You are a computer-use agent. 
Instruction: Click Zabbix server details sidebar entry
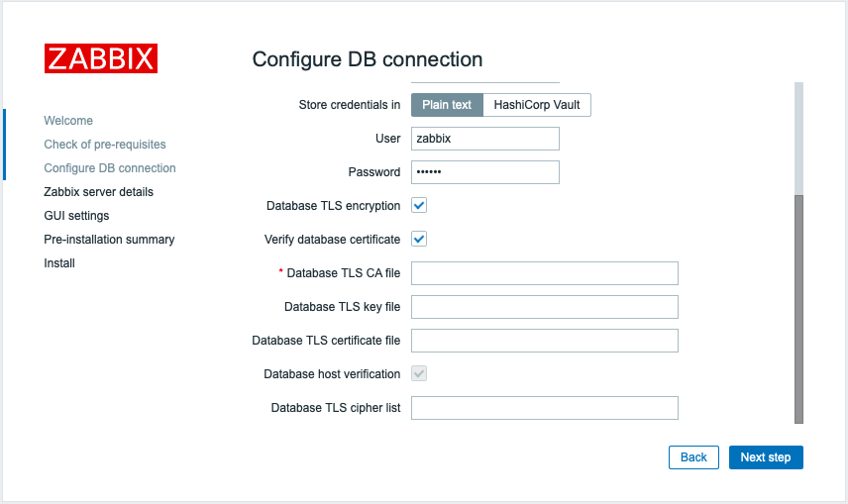pyautogui.click(x=98, y=192)
